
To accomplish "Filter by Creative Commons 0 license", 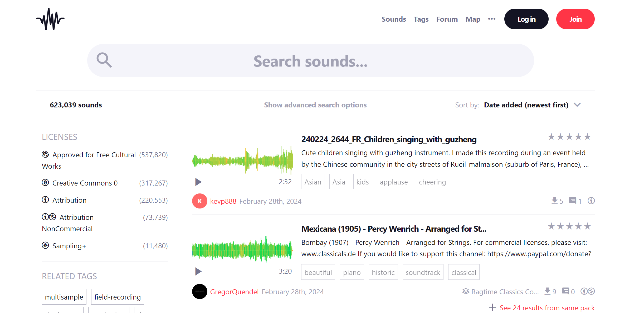I will [85, 183].
